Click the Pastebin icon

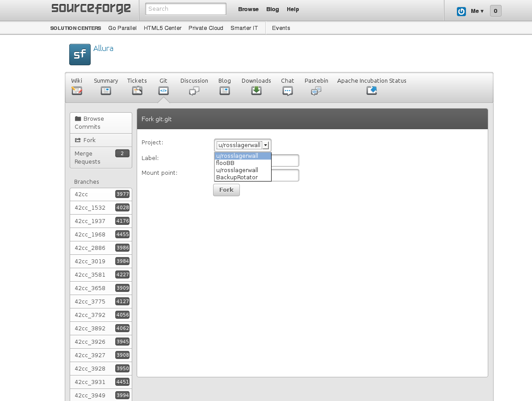click(x=316, y=91)
